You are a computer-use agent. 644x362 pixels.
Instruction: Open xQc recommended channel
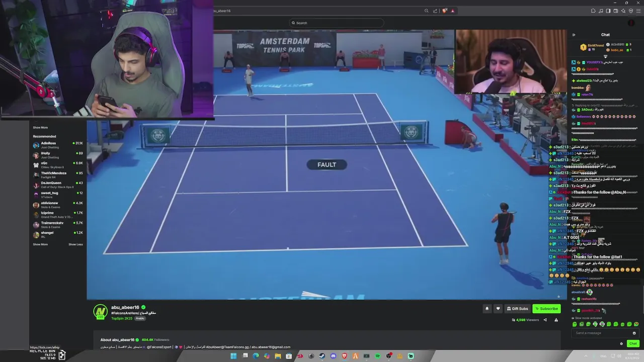tap(58, 165)
